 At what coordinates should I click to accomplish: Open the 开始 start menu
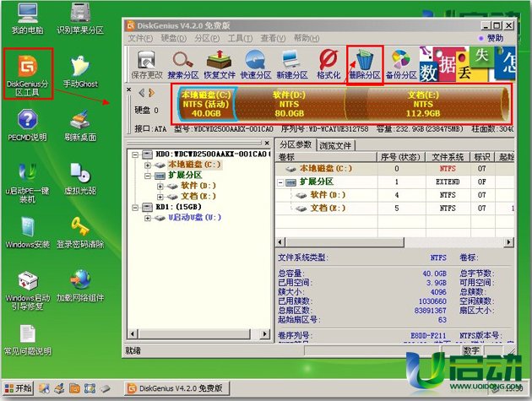tap(19, 388)
